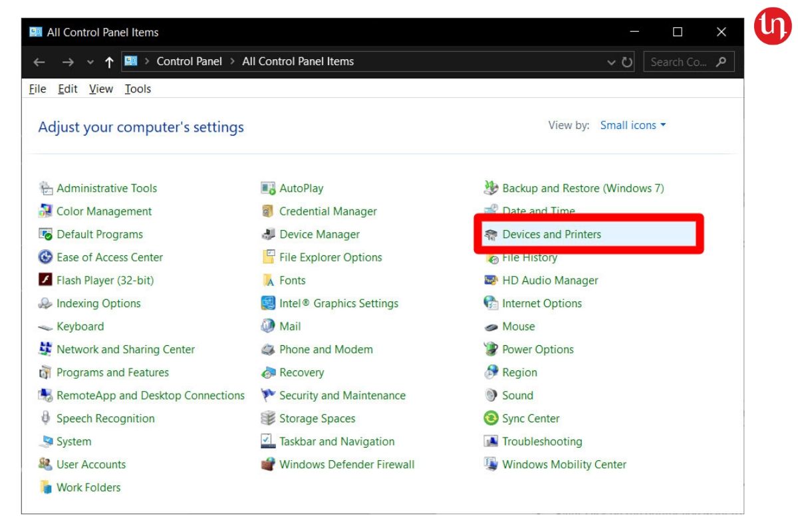This screenshot has width=798, height=532.
Task: Open the Troubleshooting link
Action: [x=542, y=442]
